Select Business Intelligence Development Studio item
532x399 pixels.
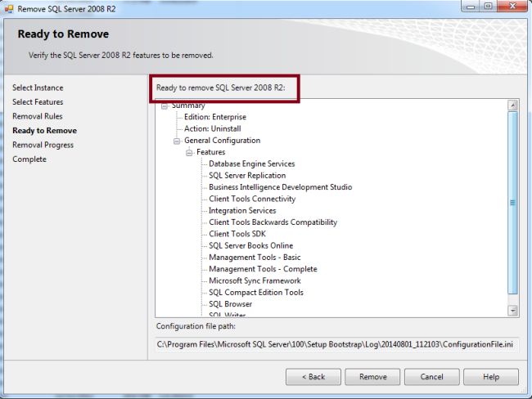click(280, 187)
